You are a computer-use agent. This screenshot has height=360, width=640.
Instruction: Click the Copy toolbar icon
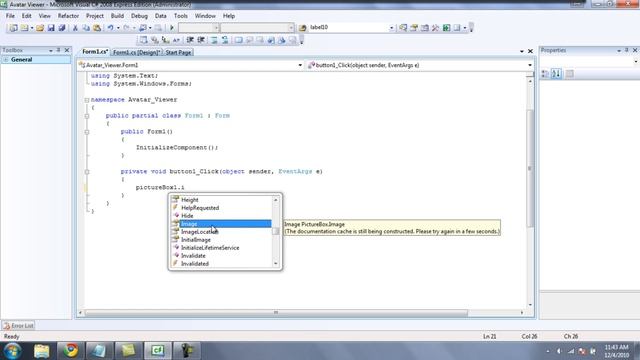click(86, 28)
